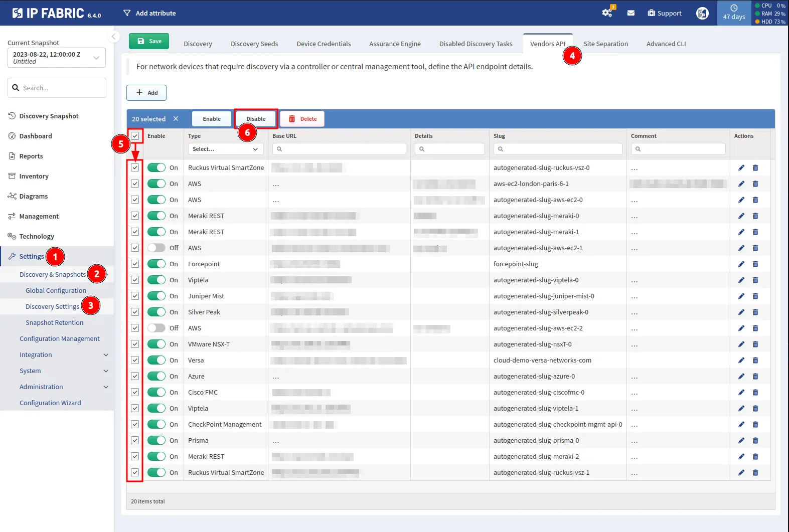Open the mail envelope icon in the header

[x=630, y=13]
